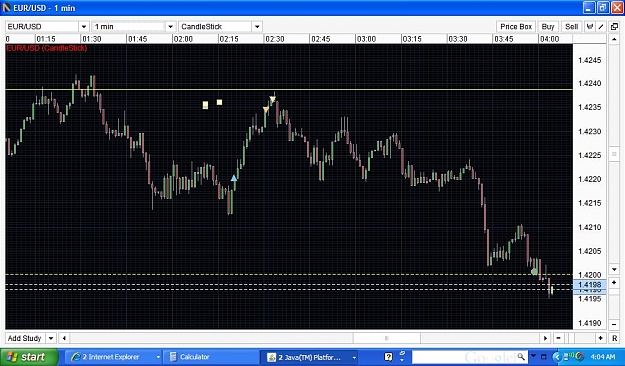Click the 1.4240 price axis label
625x366 pixels.
(590, 83)
